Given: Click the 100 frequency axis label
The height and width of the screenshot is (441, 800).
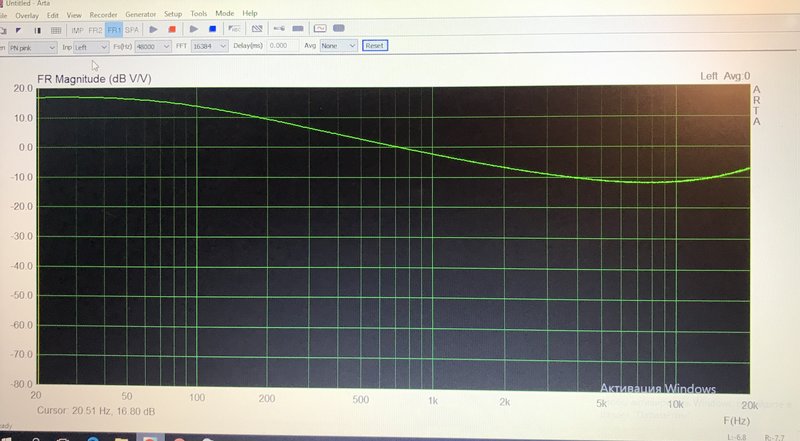Looking at the screenshot, I should [197, 398].
